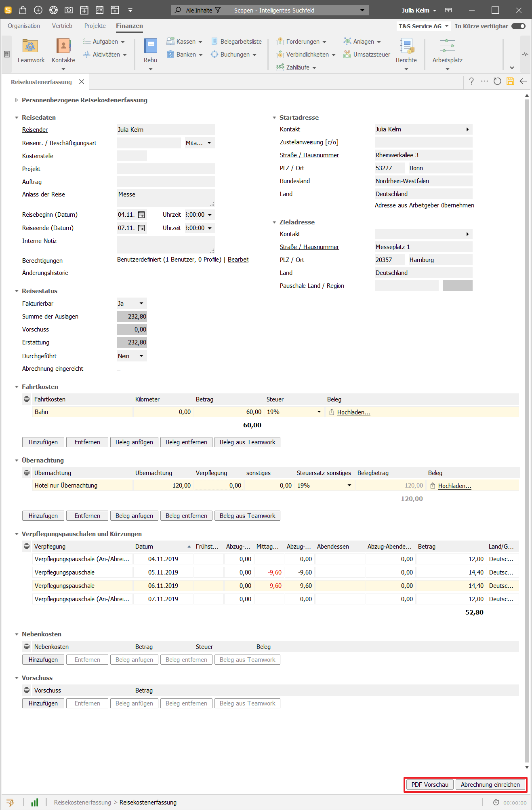Image resolution: width=532 pixels, height=811 pixels.
Task: Switch to the Projekte tab
Action: click(x=95, y=26)
